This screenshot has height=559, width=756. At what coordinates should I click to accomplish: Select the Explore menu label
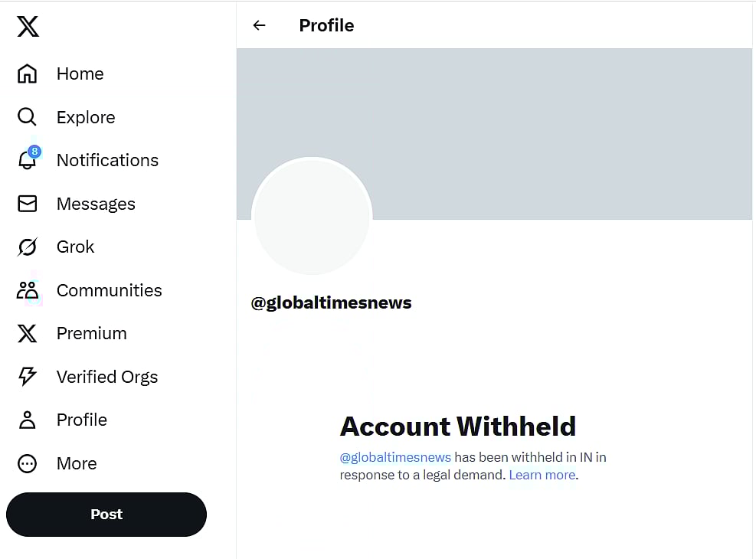(x=86, y=117)
